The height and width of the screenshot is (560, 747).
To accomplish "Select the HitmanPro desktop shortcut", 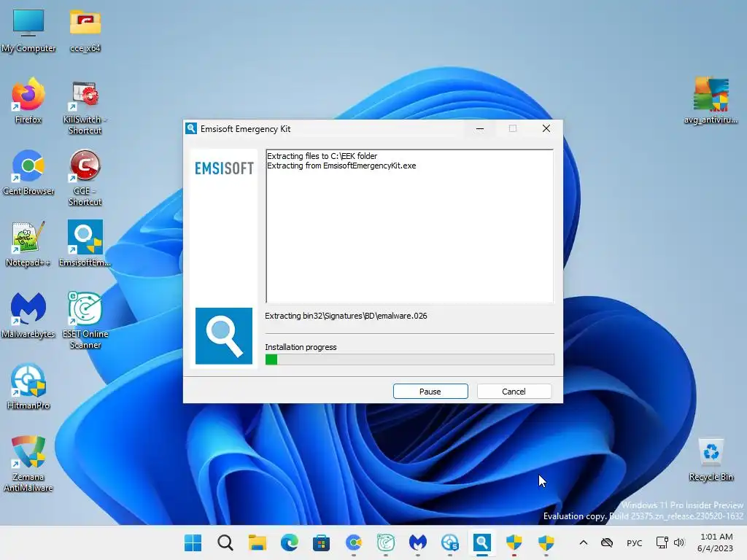I will tap(28, 386).
